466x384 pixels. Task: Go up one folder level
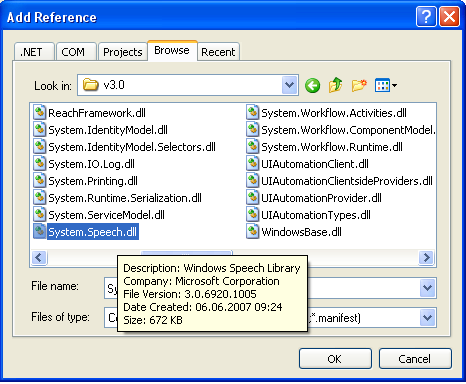tap(336, 85)
